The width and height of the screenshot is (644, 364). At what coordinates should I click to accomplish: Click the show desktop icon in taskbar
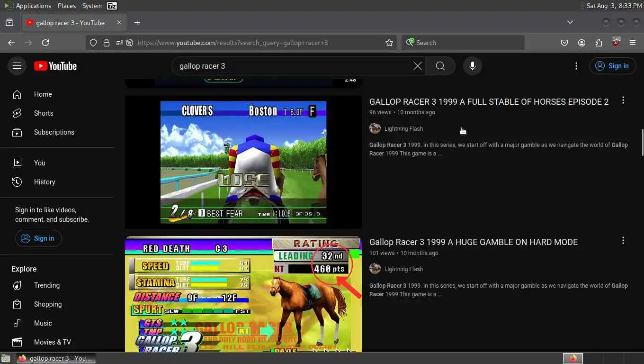tap(6, 358)
